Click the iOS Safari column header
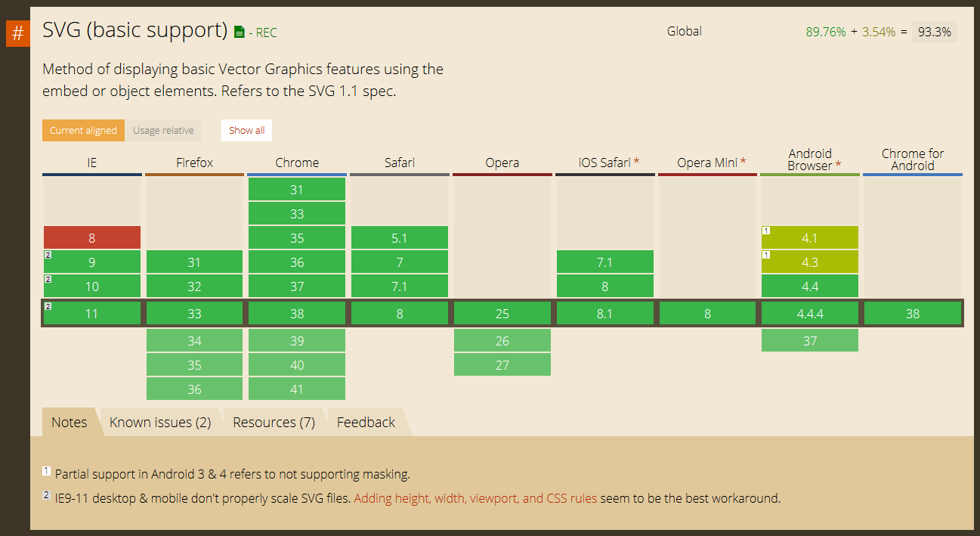980x536 pixels. click(605, 163)
